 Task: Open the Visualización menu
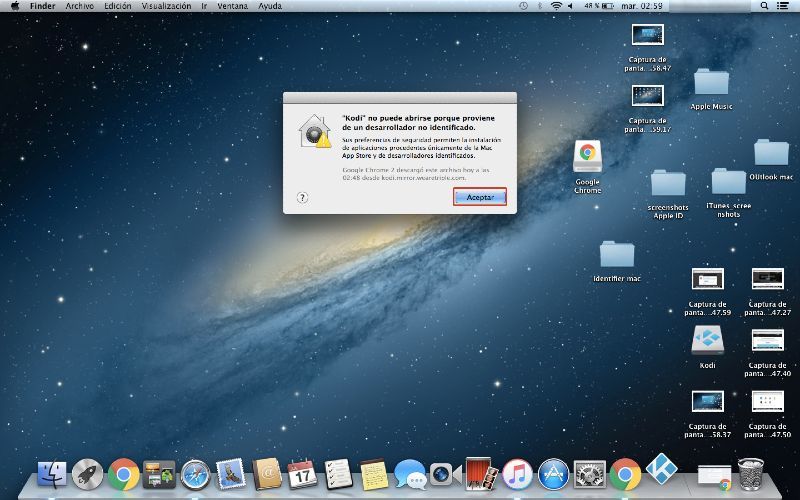(x=166, y=6)
